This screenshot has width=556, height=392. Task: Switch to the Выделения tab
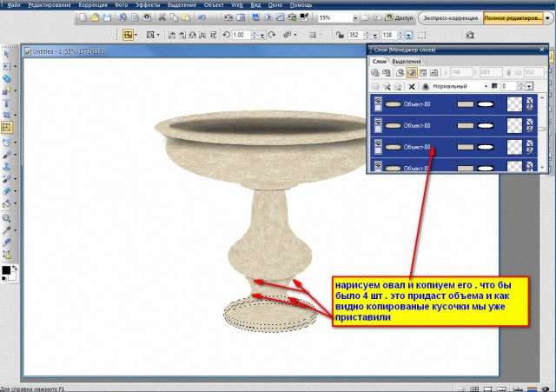click(x=407, y=62)
